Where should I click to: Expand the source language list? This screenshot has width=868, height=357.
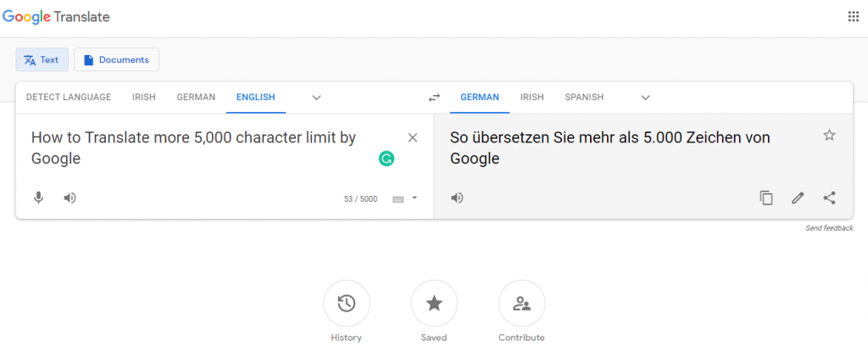click(x=317, y=98)
